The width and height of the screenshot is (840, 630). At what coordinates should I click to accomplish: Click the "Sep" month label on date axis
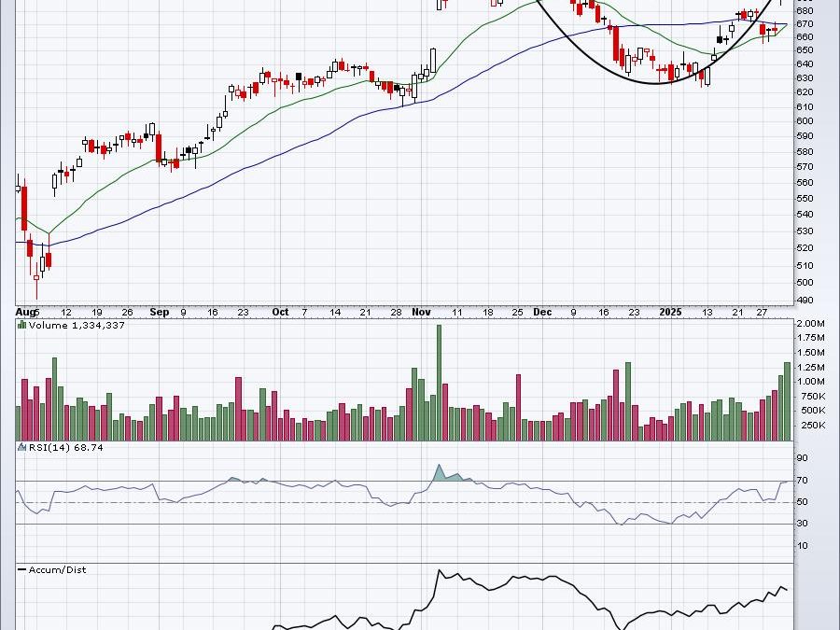pos(159,312)
